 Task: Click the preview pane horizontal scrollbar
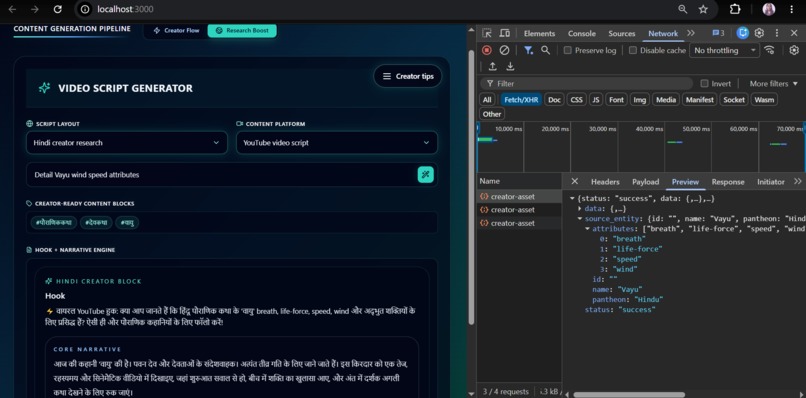tap(629, 394)
